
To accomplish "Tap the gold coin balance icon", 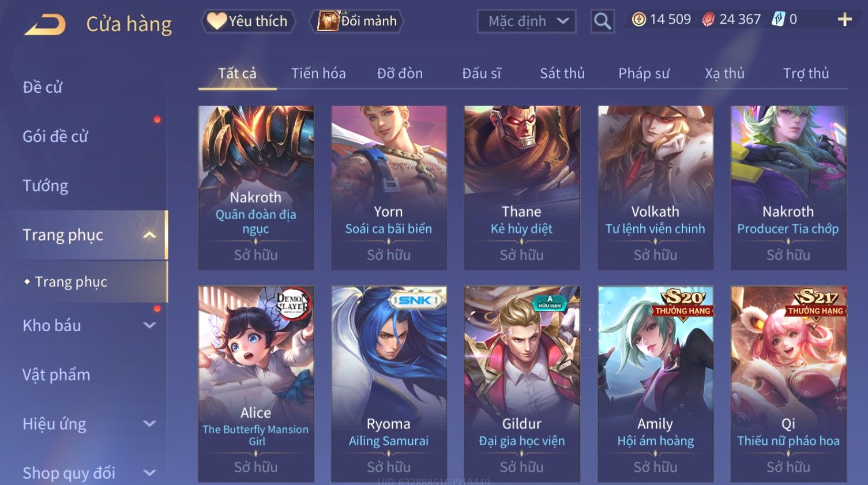I will pyautogui.click(x=638, y=20).
